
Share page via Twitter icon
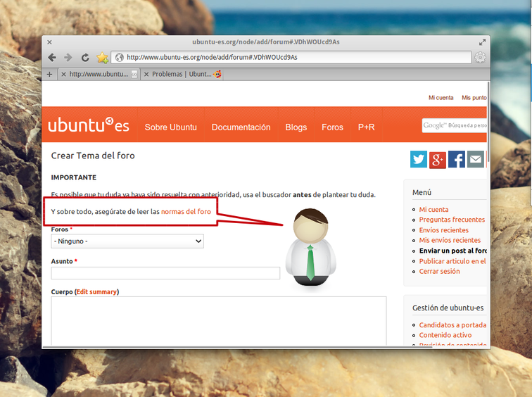(x=418, y=159)
